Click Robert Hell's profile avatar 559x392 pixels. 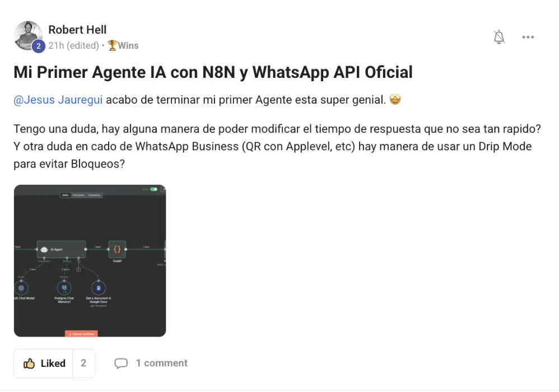tap(28, 36)
